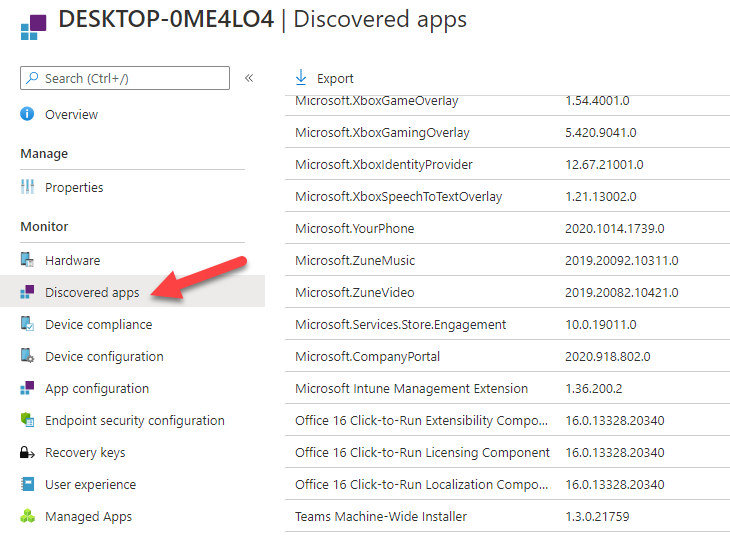Click the Device configuration icon
This screenshot has height=546, width=730.
pos(27,356)
